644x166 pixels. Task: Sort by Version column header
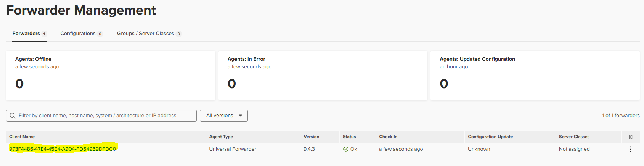pyautogui.click(x=312, y=137)
